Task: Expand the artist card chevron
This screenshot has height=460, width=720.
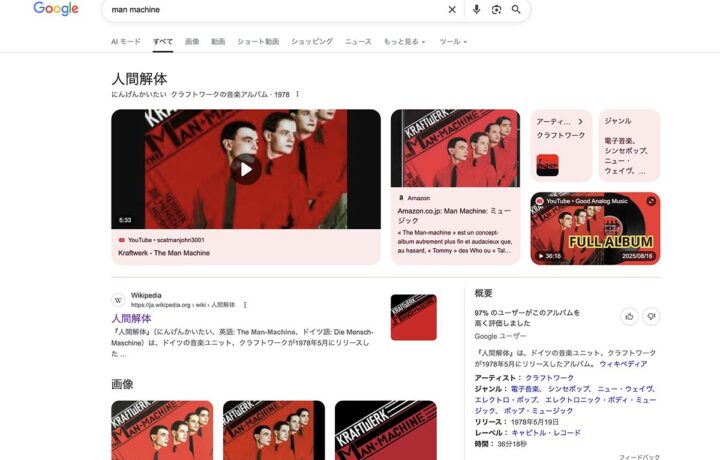Action: (x=580, y=121)
